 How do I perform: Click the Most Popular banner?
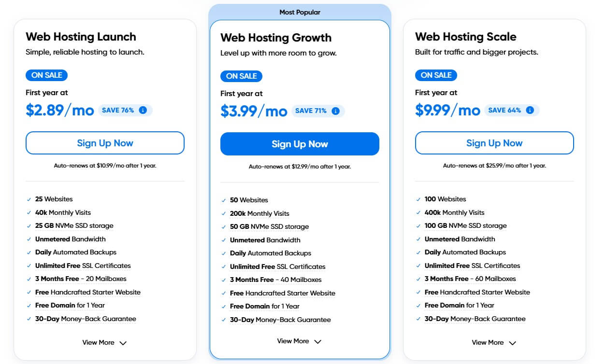[x=300, y=12]
